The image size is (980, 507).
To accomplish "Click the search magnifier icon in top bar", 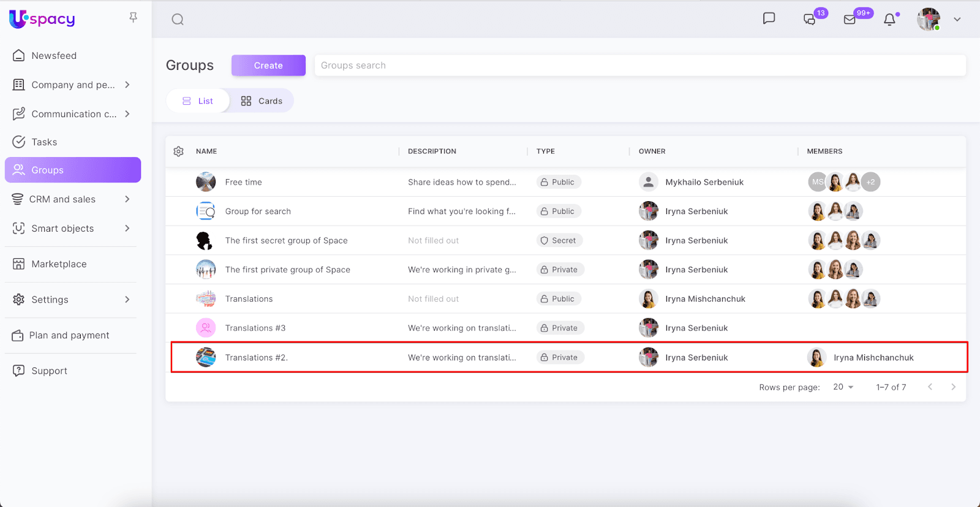I will click(x=178, y=20).
